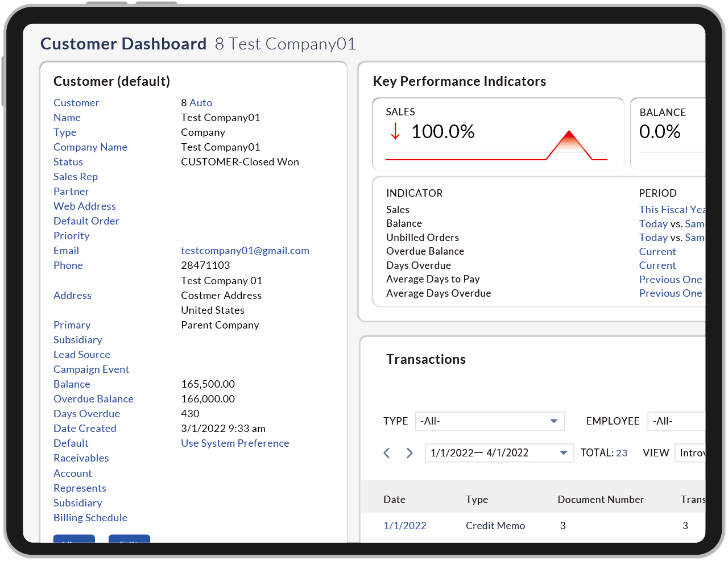Open the testcompany01@gmail.com email link
The height and width of the screenshot is (561, 728).
(245, 251)
